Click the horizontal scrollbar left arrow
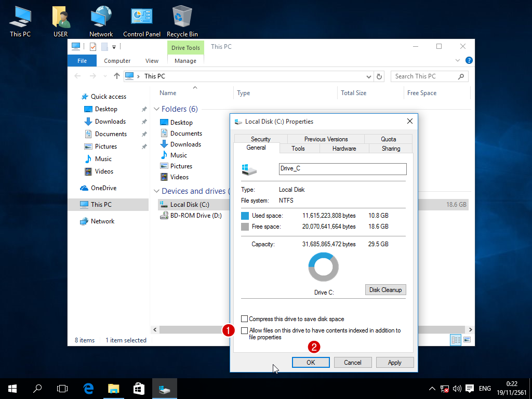The width and height of the screenshot is (532, 399). coord(155,329)
